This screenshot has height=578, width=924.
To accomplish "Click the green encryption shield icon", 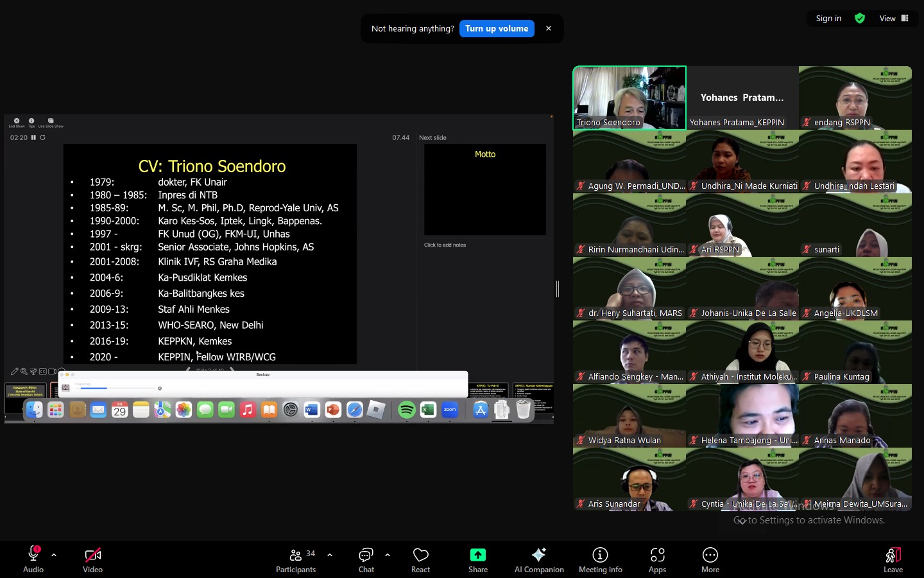I will click(860, 19).
